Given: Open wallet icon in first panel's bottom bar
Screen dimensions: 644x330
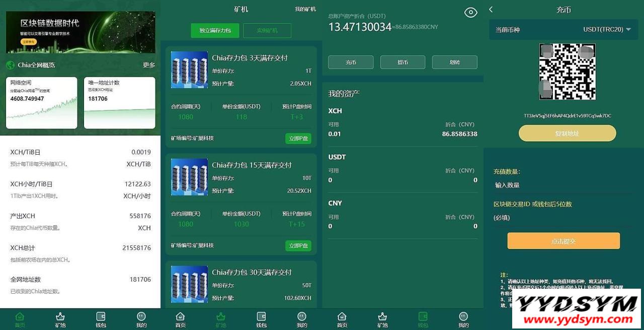Looking at the screenshot, I should 101,316.
